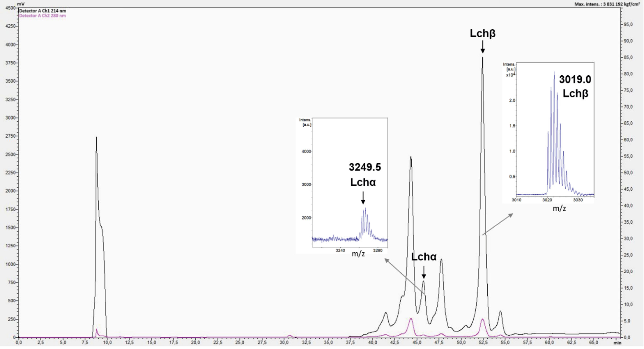Click the 3249.5 mass label in inset
644x349 pixels.
point(365,167)
